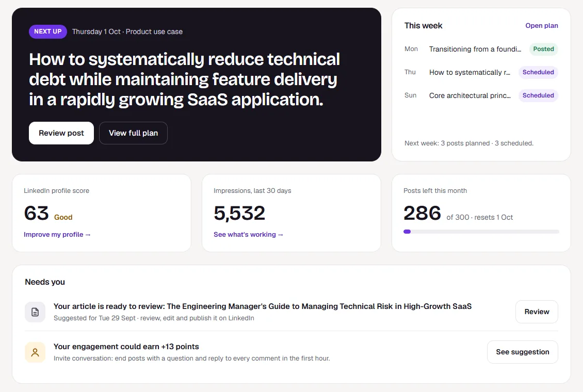Click the "Good" score rating label

[x=63, y=217]
